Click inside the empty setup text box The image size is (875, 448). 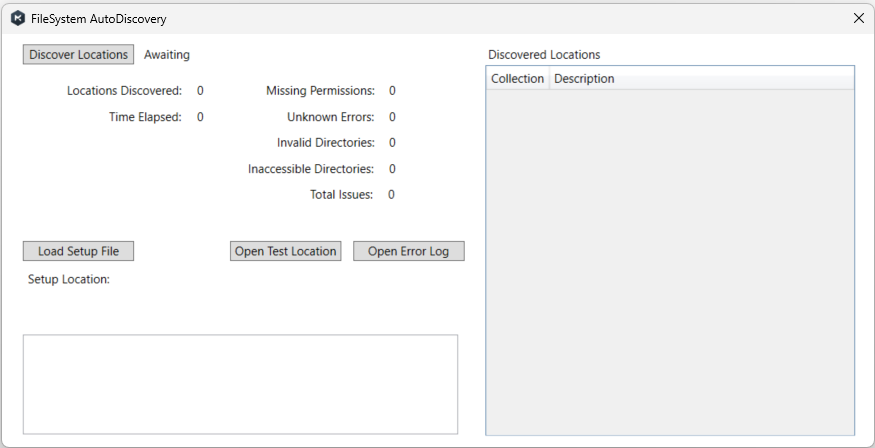pos(240,384)
